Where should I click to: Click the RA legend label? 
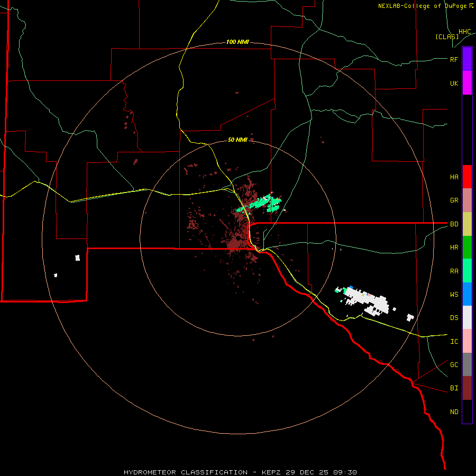[x=454, y=271]
